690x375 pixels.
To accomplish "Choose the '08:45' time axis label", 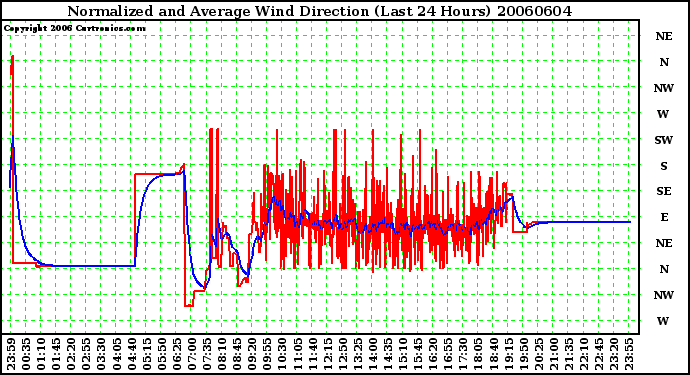I will 237,354.
